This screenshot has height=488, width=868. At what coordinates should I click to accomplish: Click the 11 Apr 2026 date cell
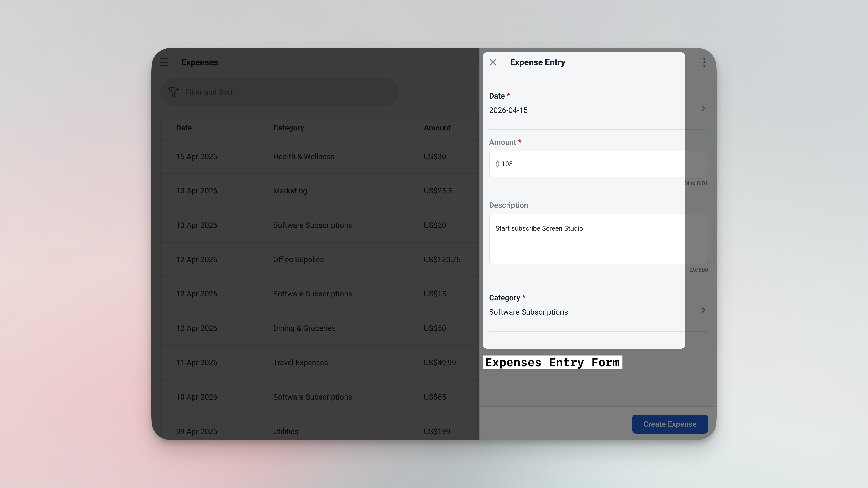[196, 363]
